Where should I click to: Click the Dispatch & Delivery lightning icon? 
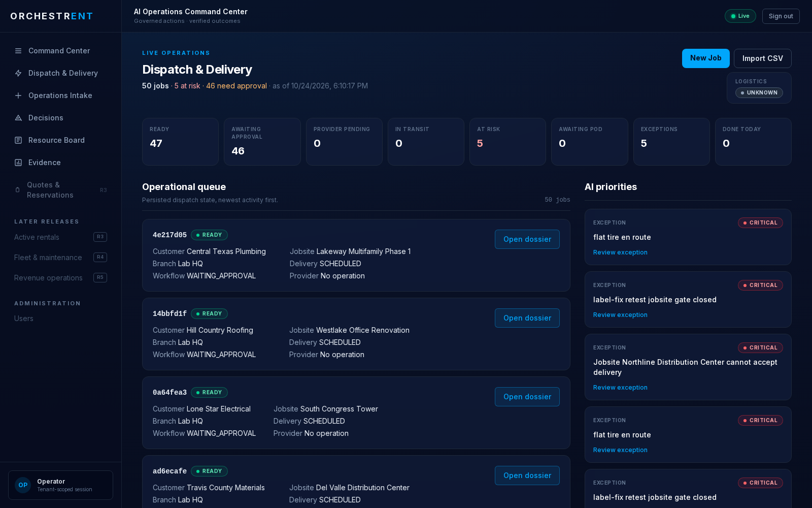click(18, 73)
